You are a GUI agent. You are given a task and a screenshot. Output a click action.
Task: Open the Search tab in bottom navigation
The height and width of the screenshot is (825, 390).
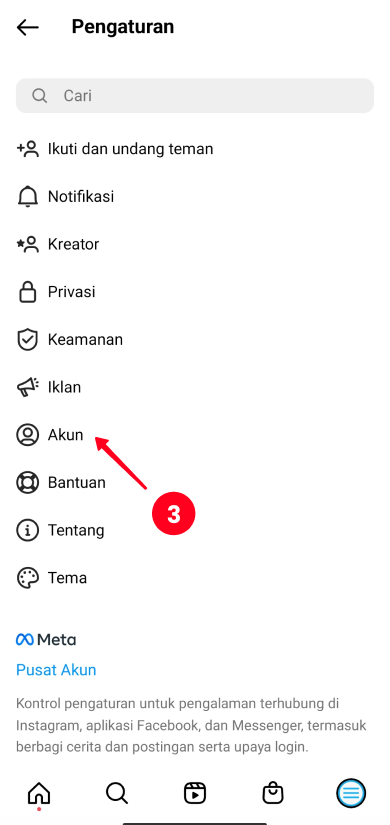coord(117,793)
